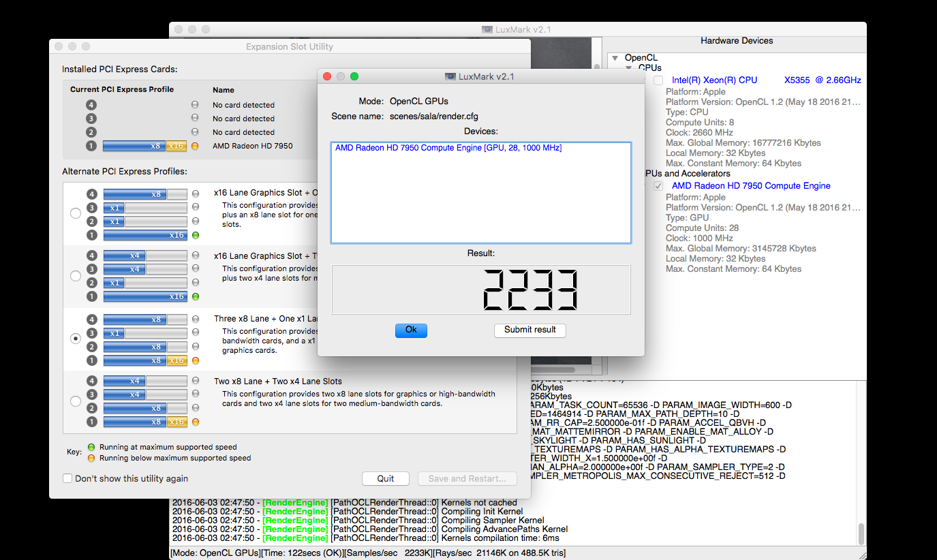Click the 'Current PCI Express Profile' column header
The height and width of the screenshot is (560, 937).
(122, 89)
